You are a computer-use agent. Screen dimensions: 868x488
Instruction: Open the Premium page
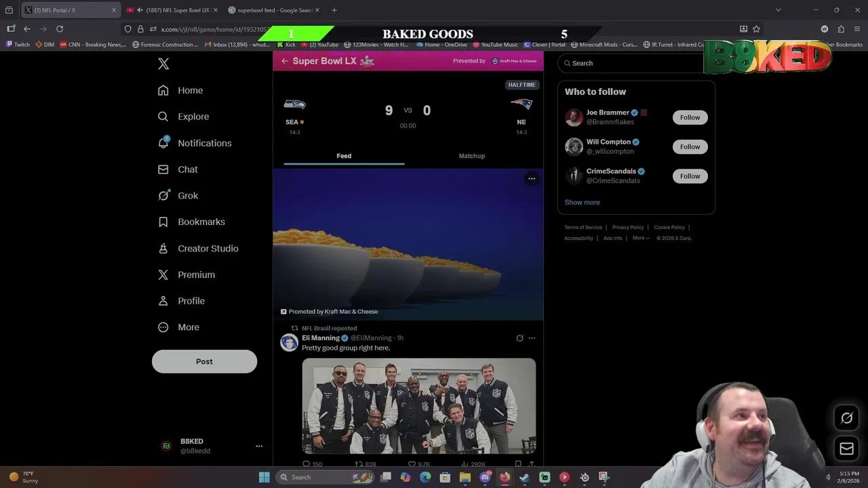[x=186, y=274]
